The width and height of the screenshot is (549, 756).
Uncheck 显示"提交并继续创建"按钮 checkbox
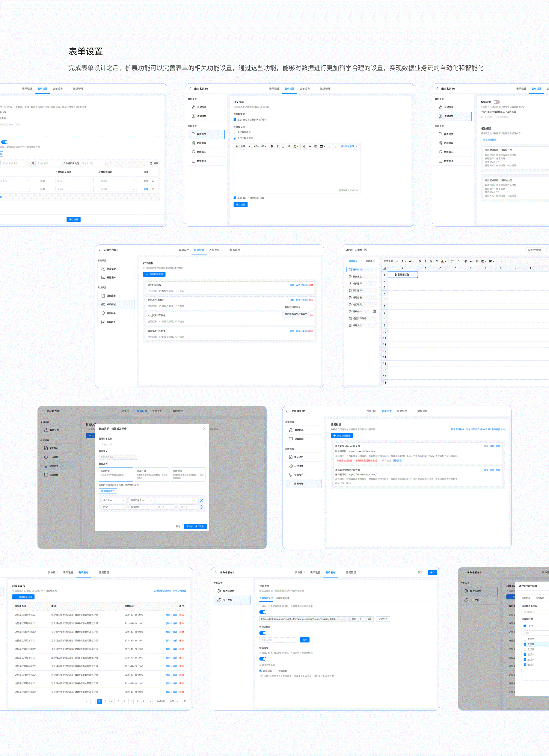tap(235, 198)
